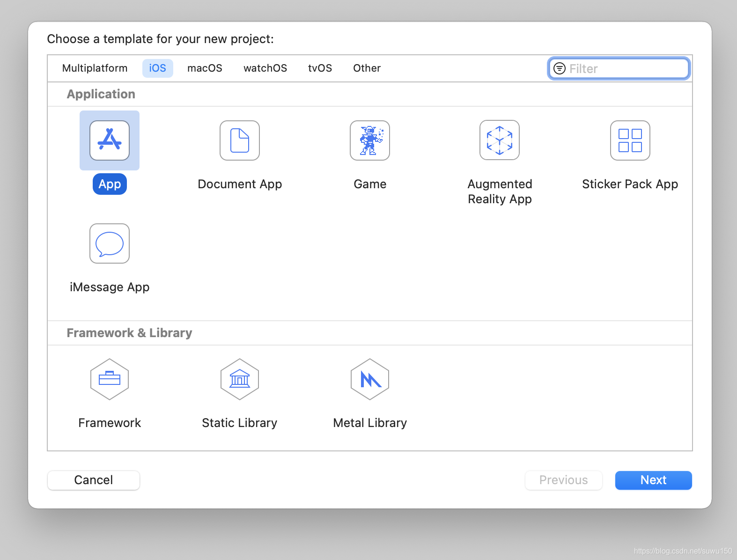Pick the Game template icon

pos(370,140)
